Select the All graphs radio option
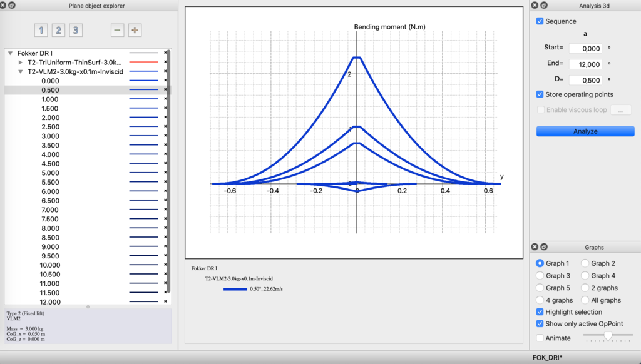This screenshot has width=641, height=364. click(585, 300)
